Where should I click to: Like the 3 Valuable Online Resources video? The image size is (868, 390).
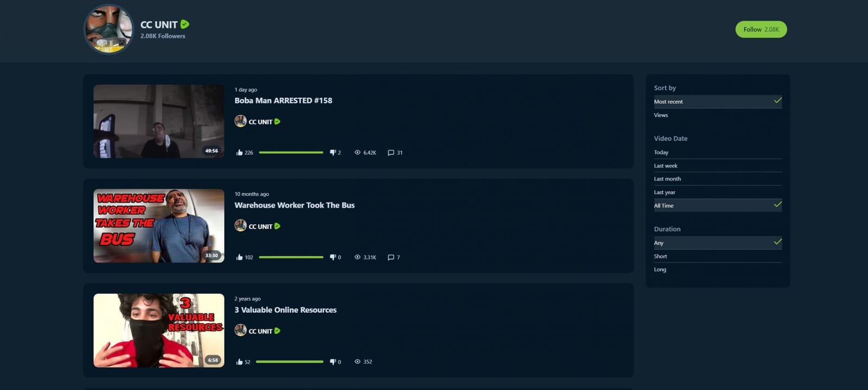239,362
